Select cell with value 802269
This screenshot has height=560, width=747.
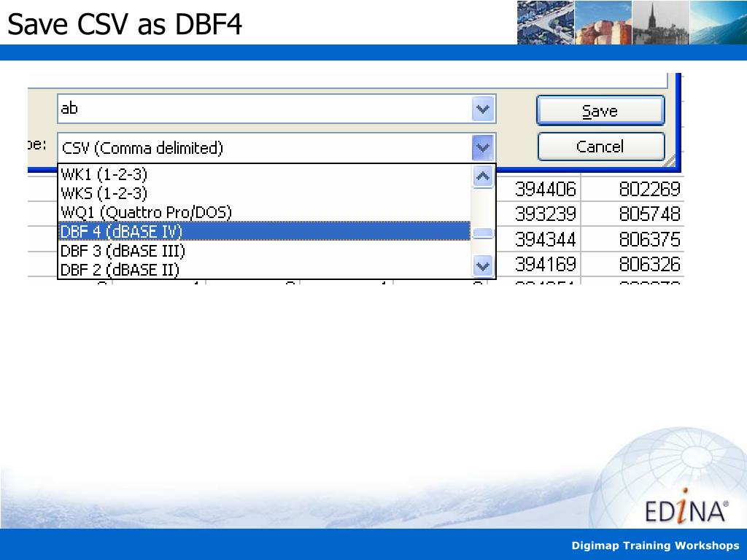(x=633, y=189)
